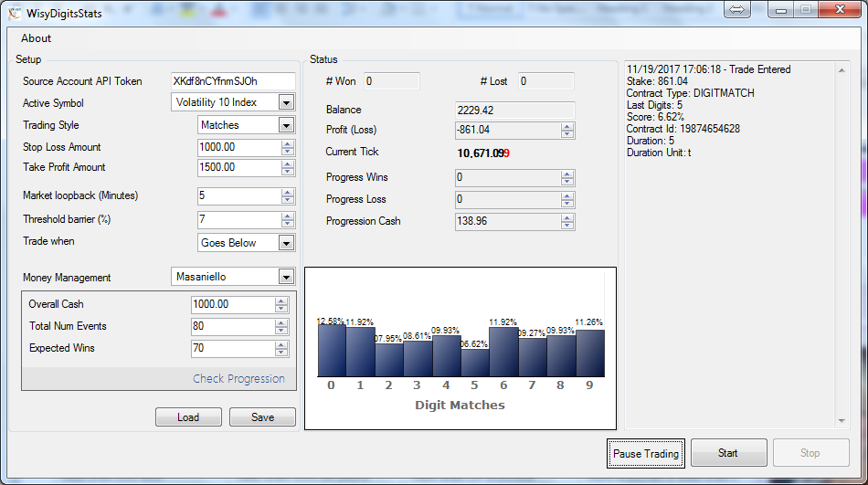Decrease Total Num Events stepper
868x485 pixels.
281,331
